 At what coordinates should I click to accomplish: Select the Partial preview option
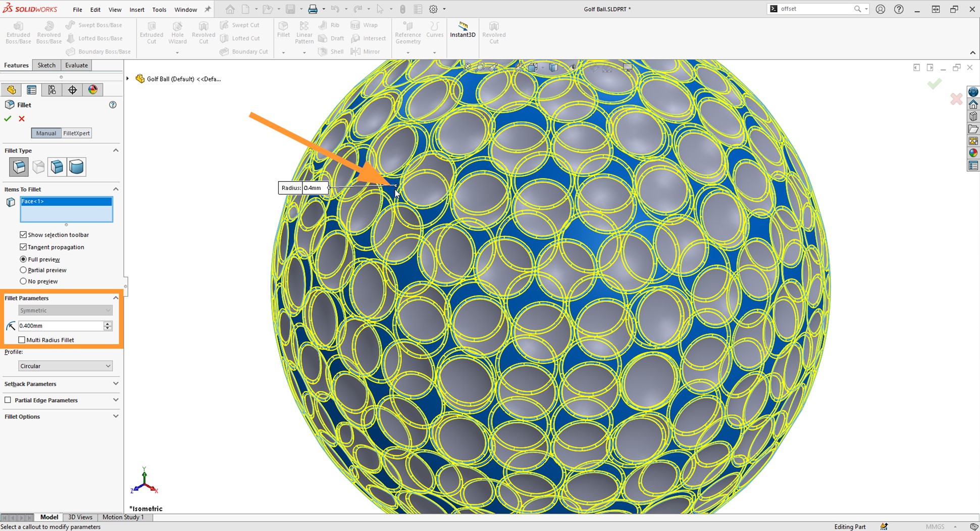pos(23,270)
